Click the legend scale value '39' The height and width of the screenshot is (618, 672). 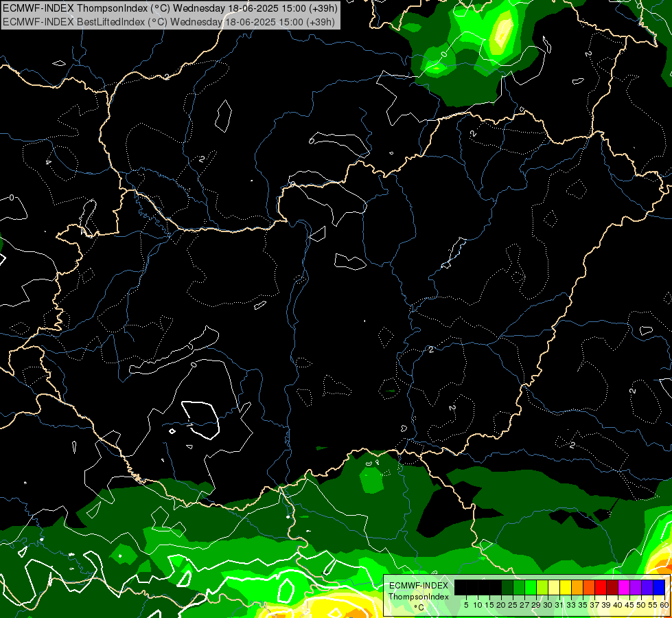tap(606, 605)
